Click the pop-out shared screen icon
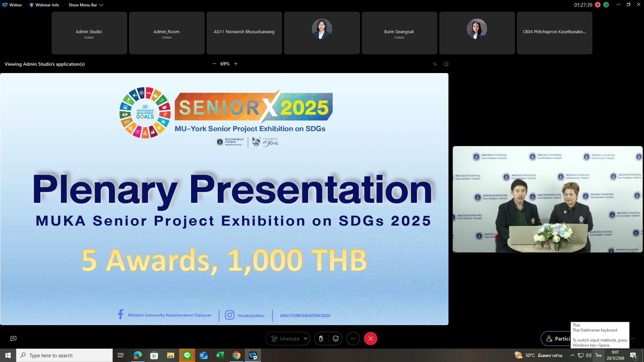644x362 pixels. pyautogui.click(x=446, y=64)
